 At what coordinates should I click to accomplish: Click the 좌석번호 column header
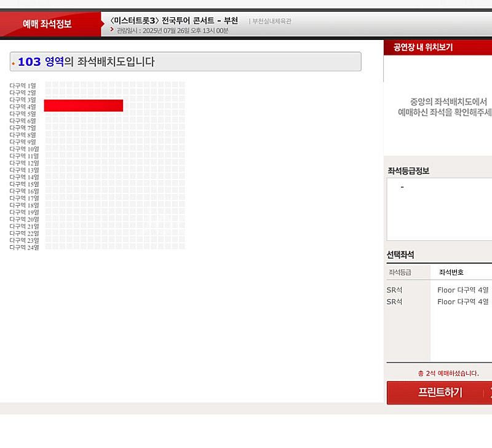click(451, 272)
